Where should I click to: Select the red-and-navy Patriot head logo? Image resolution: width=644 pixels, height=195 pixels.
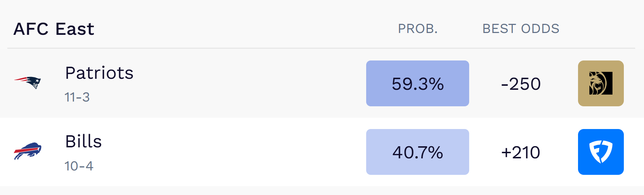pyautogui.click(x=27, y=82)
